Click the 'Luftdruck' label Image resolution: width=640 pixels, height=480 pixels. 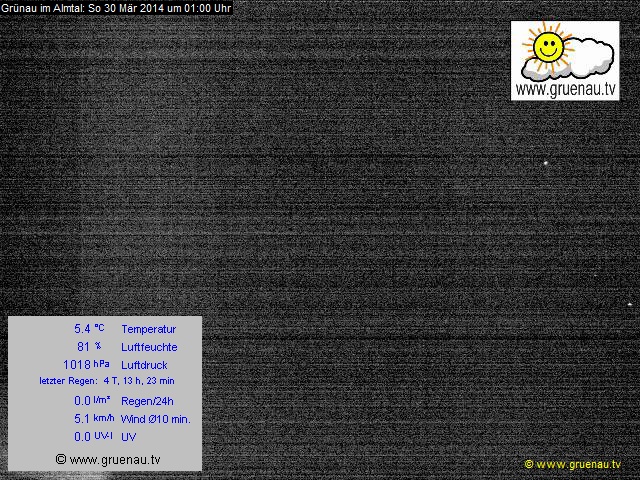(x=144, y=365)
